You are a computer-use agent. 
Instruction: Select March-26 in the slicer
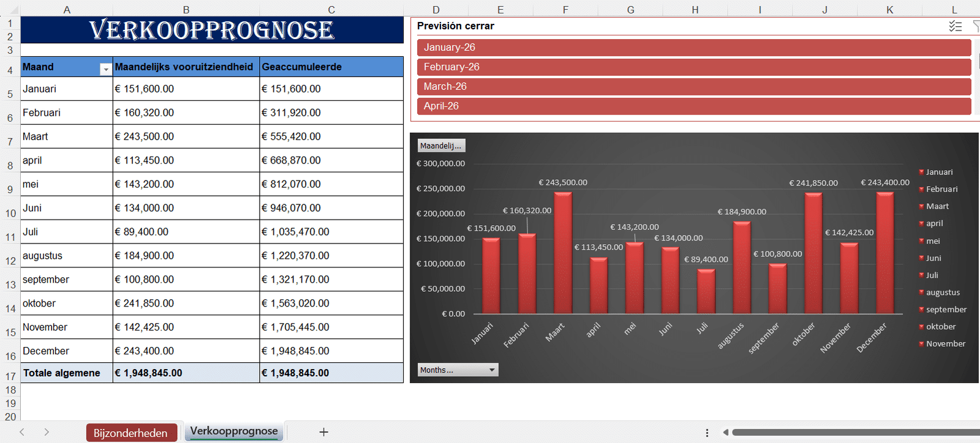[694, 86]
